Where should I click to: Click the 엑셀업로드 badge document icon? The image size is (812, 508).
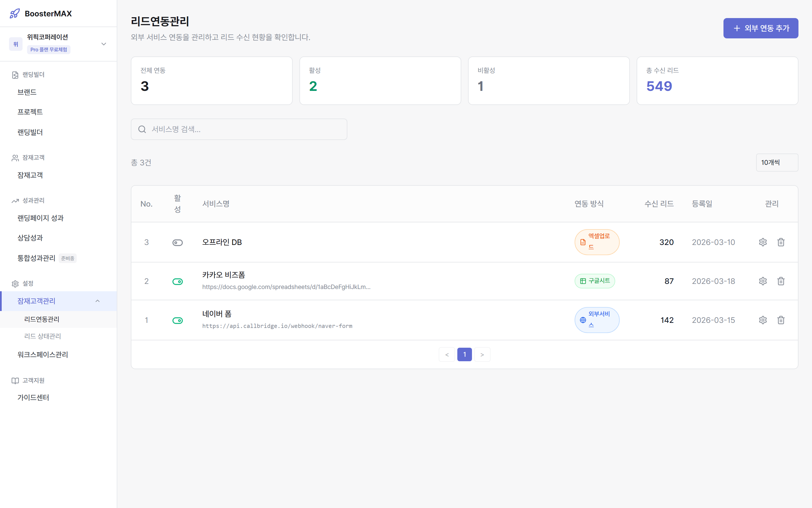pos(583,242)
